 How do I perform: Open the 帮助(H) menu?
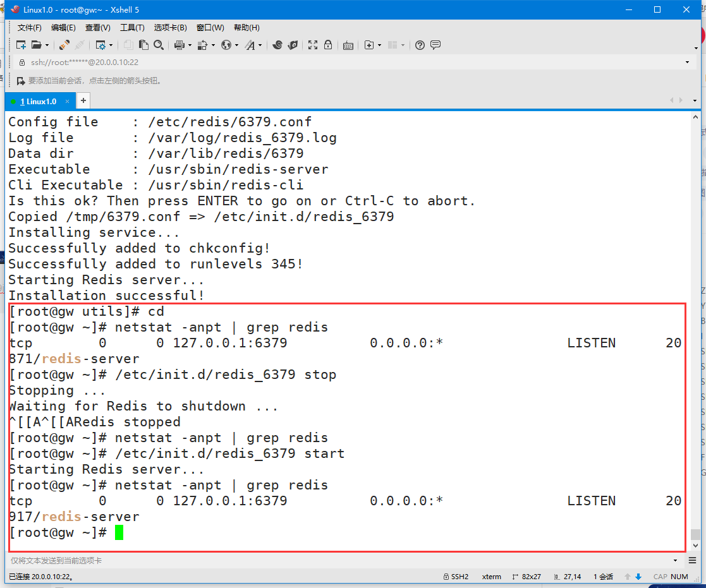pyautogui.click(x=246, y=27)
